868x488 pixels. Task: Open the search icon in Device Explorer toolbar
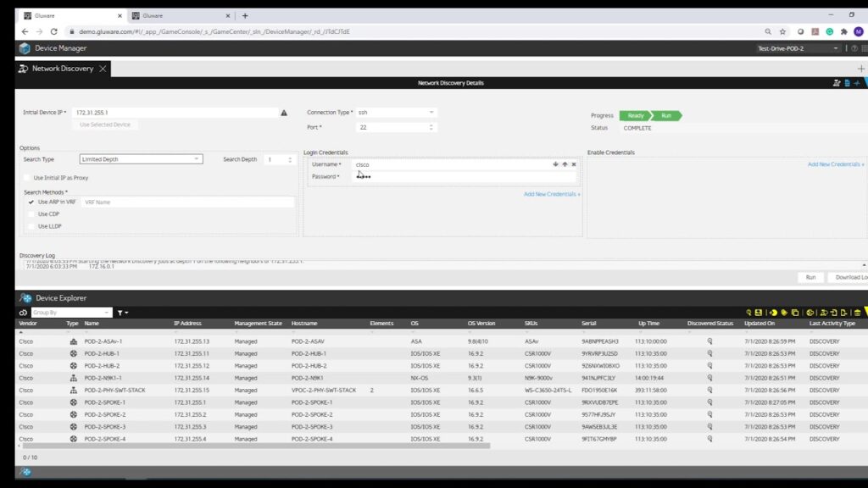[747, 311]
